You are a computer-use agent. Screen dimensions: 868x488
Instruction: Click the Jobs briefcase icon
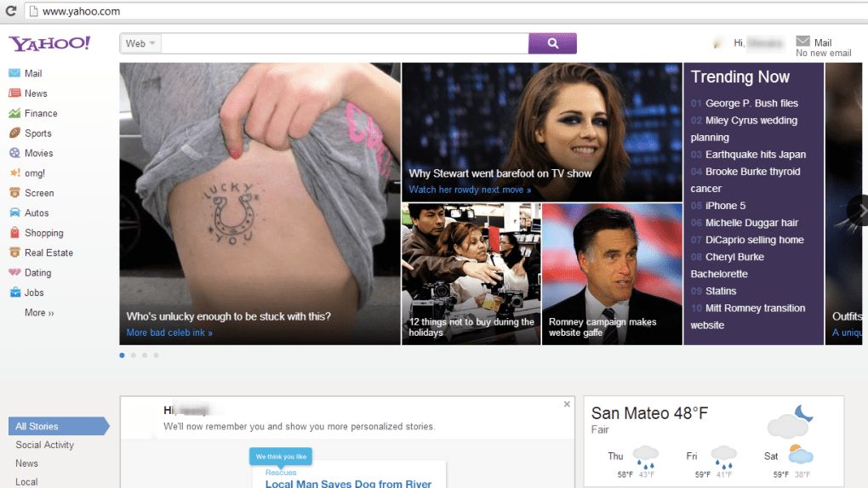coord(14,292)
